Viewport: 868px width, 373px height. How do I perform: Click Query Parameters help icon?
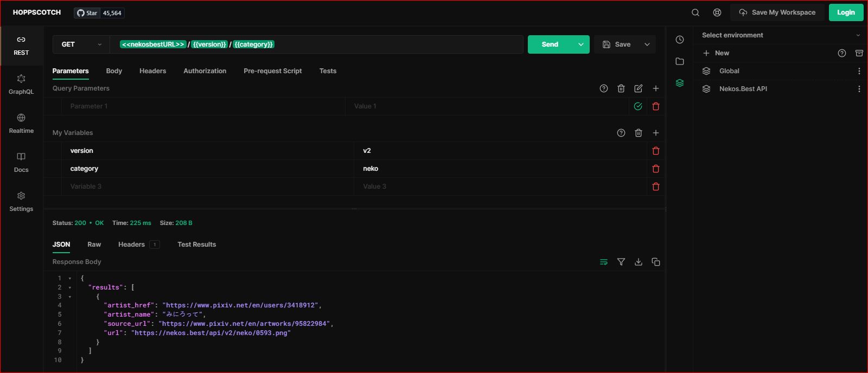tap(604, 88)
